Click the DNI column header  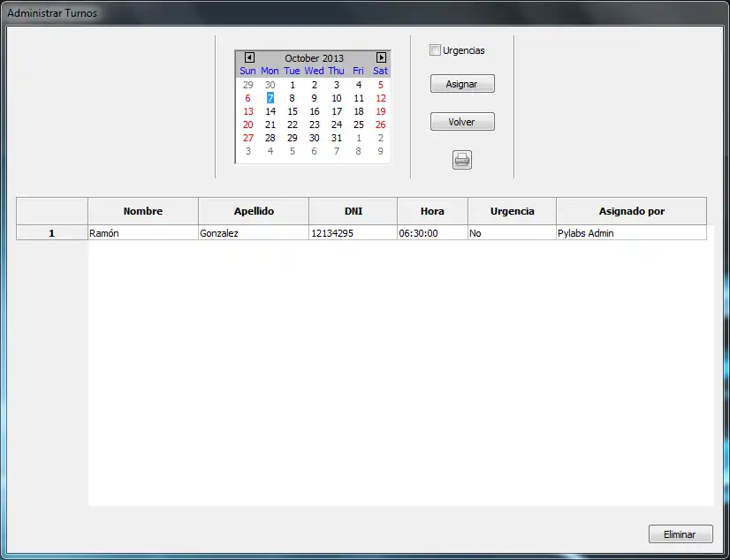pyautogui.click(x=354, y=211)
